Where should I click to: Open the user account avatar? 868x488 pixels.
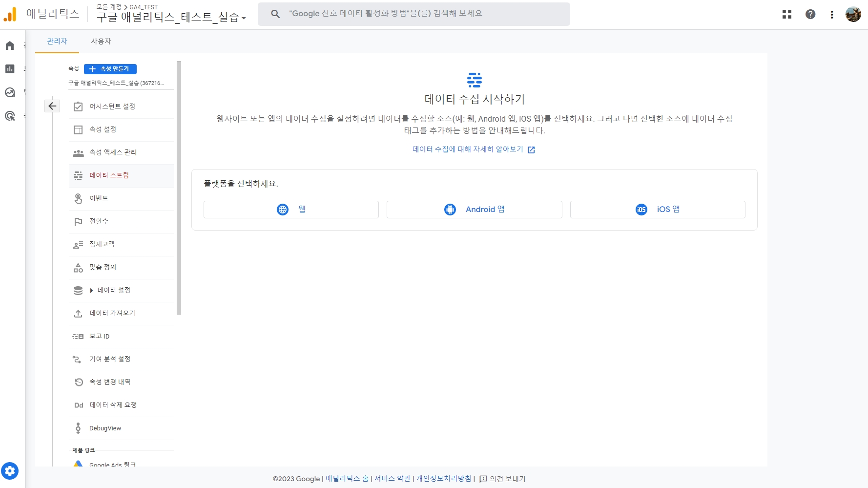(853, 14)
